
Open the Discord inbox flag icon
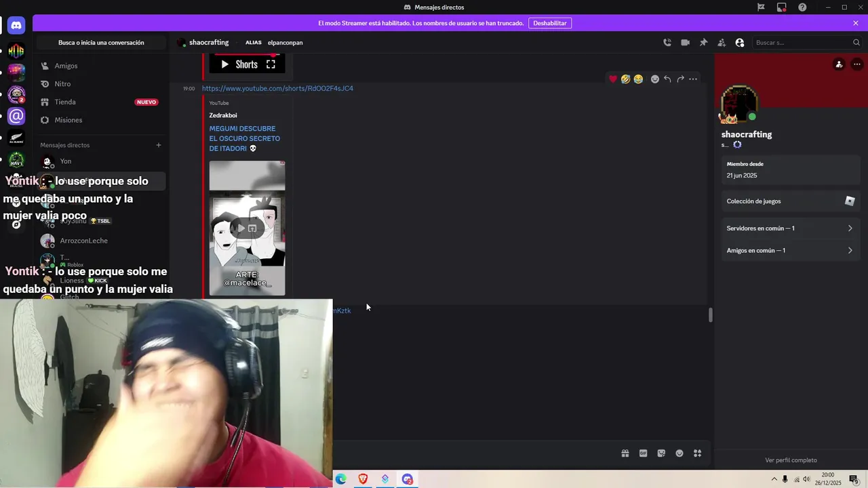[x=761, y=7]
